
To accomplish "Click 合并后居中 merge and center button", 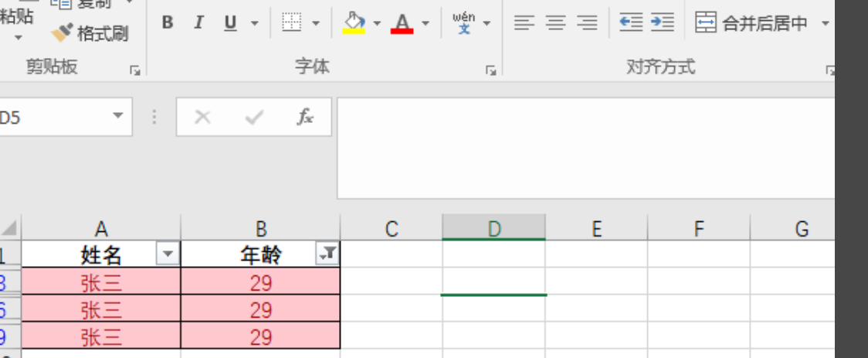I will point(751,22).
